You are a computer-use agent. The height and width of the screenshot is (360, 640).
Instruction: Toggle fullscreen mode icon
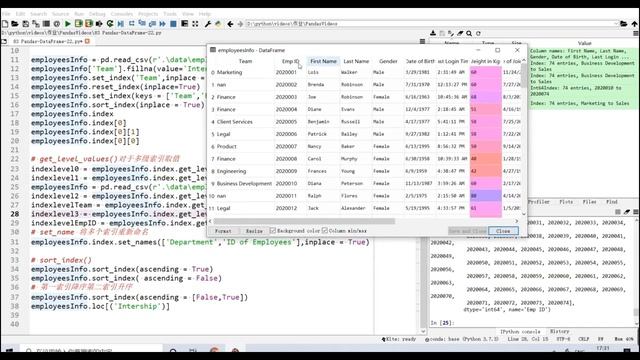[x=195, y=24]
